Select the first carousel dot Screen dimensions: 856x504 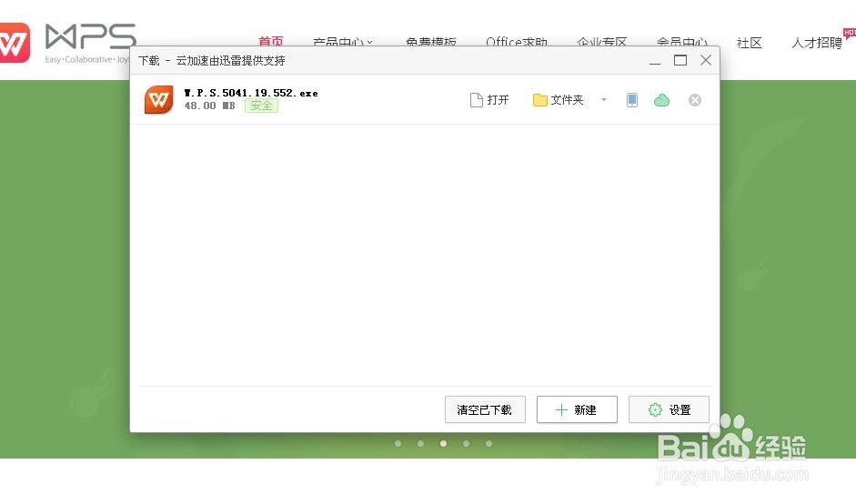(398, 443)
